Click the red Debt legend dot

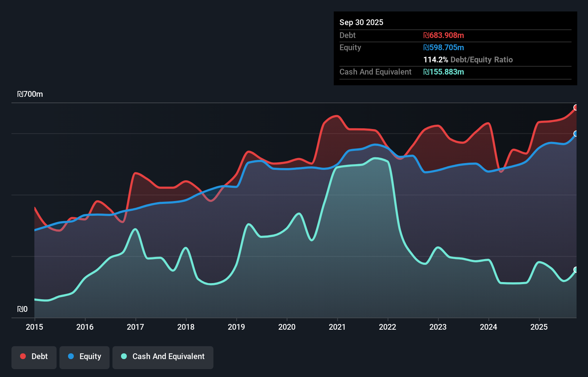22,356
